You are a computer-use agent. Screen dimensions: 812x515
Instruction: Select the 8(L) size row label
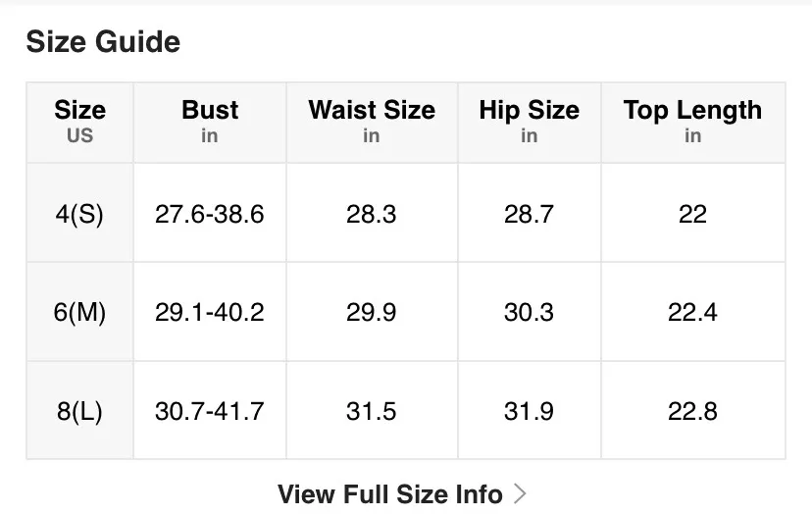click(x=79, y=411)
